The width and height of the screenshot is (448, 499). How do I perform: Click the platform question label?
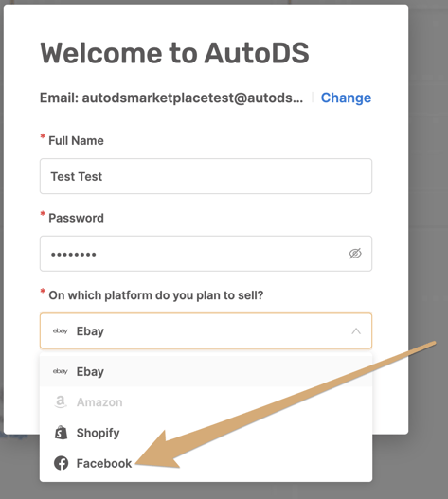(156, 295)
